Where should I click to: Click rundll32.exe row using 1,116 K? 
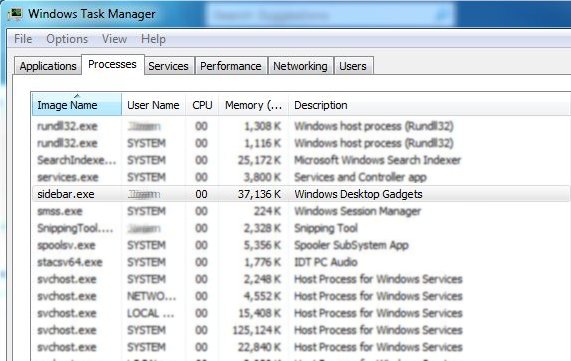(x=301, y=143)
